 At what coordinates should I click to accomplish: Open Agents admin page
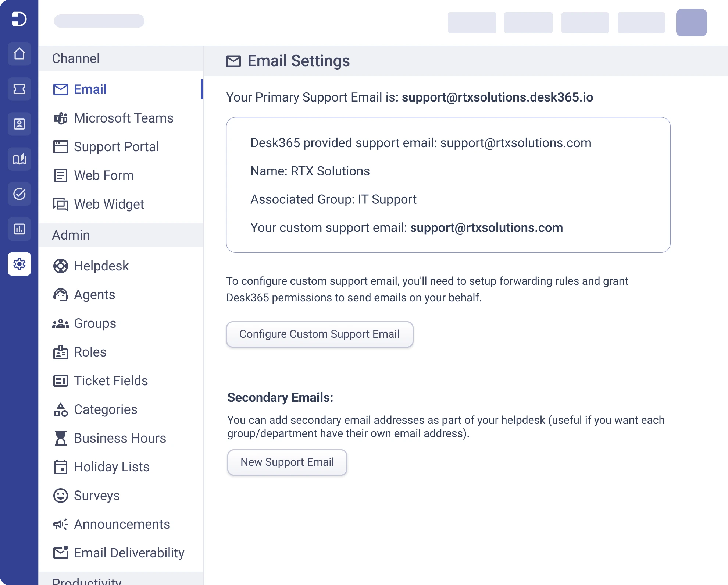pyautogui.click(x=94, y=295)
